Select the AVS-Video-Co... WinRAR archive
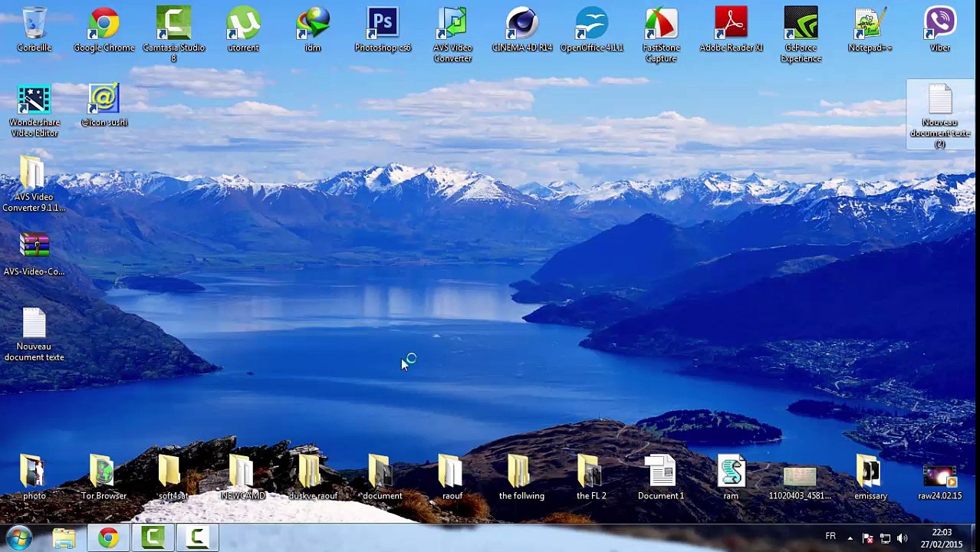 point(34,255)
